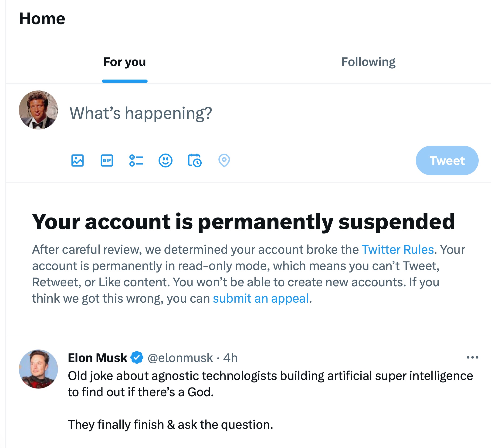Click Elon Musk's verified badge
Screen dimensions: 491x448
[x=137, y=358]
